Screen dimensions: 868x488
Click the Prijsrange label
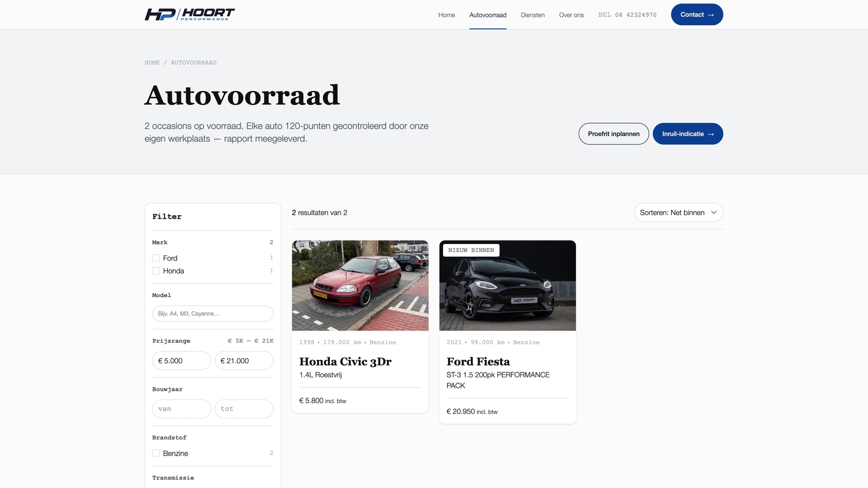tap(171, 341)
